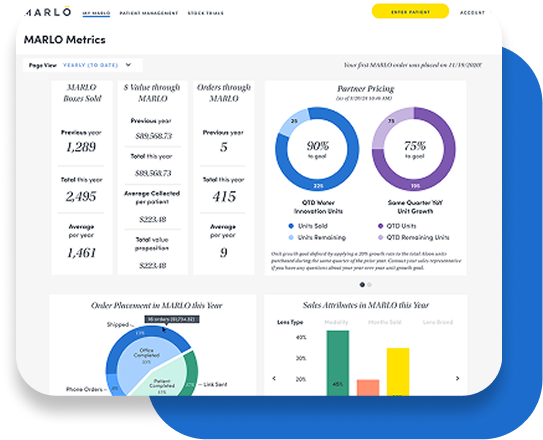
Task: Click the Total value proposition label
Action: (152, 244)
